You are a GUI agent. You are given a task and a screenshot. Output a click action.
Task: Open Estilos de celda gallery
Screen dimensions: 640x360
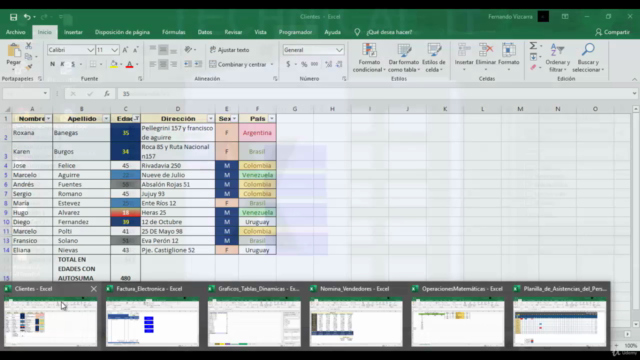coord(433,58)
